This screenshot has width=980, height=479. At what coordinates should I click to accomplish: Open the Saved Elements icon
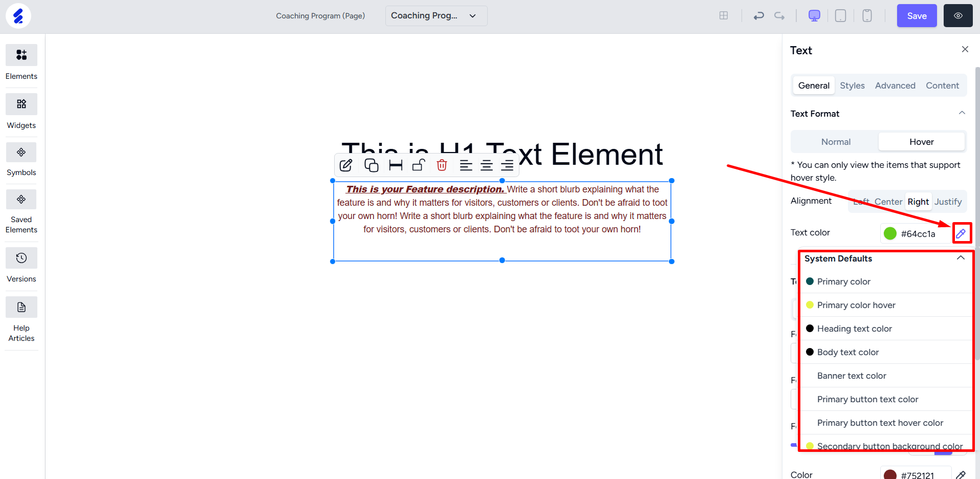click(21, 199)
